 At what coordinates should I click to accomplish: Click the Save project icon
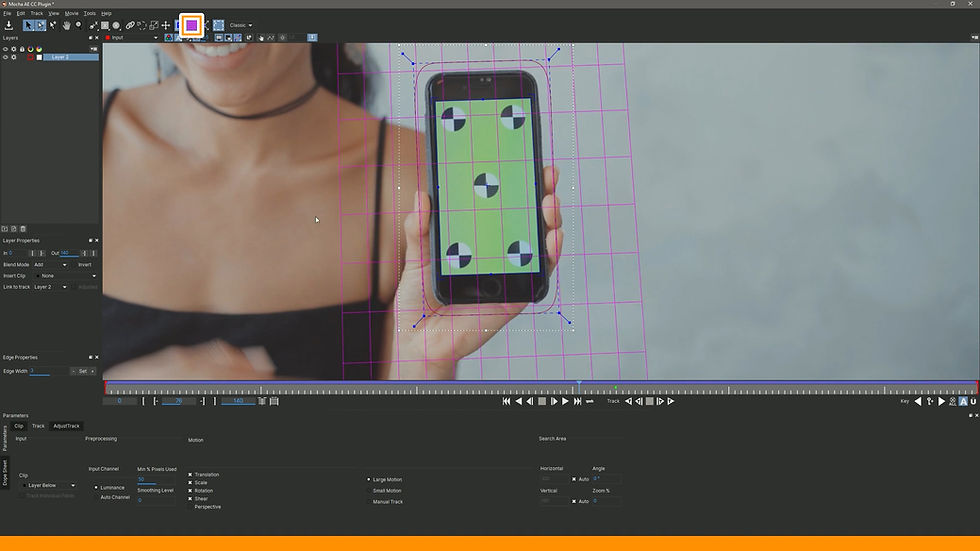[x=9, y=25]
